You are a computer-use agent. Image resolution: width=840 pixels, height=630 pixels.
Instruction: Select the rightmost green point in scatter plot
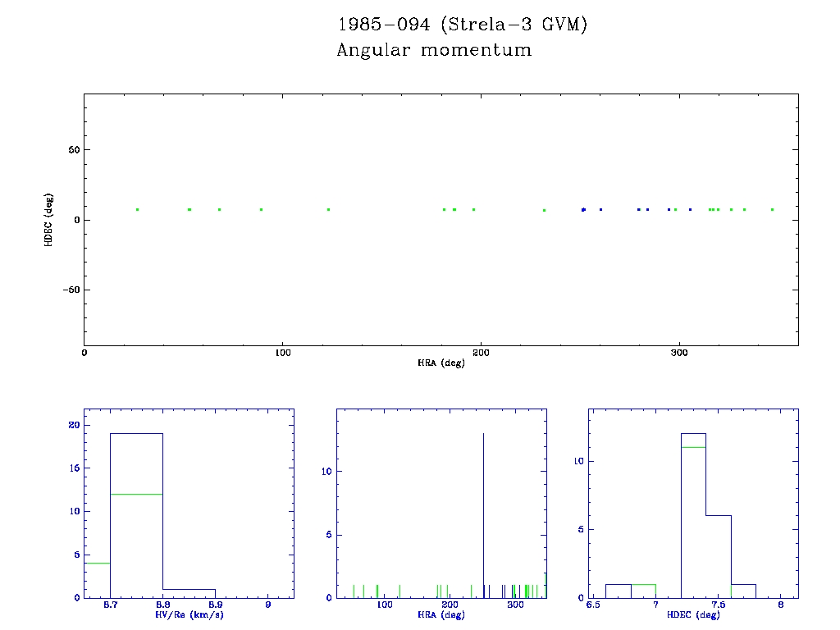tap(772, 209)
